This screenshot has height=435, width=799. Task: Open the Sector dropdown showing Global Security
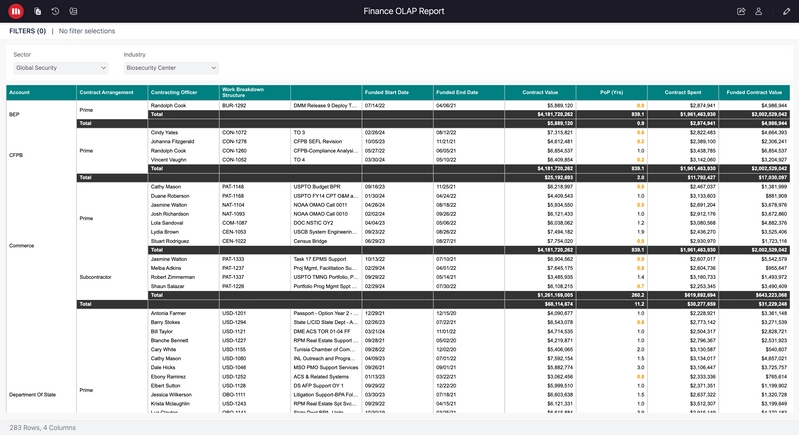coord(61,68)
